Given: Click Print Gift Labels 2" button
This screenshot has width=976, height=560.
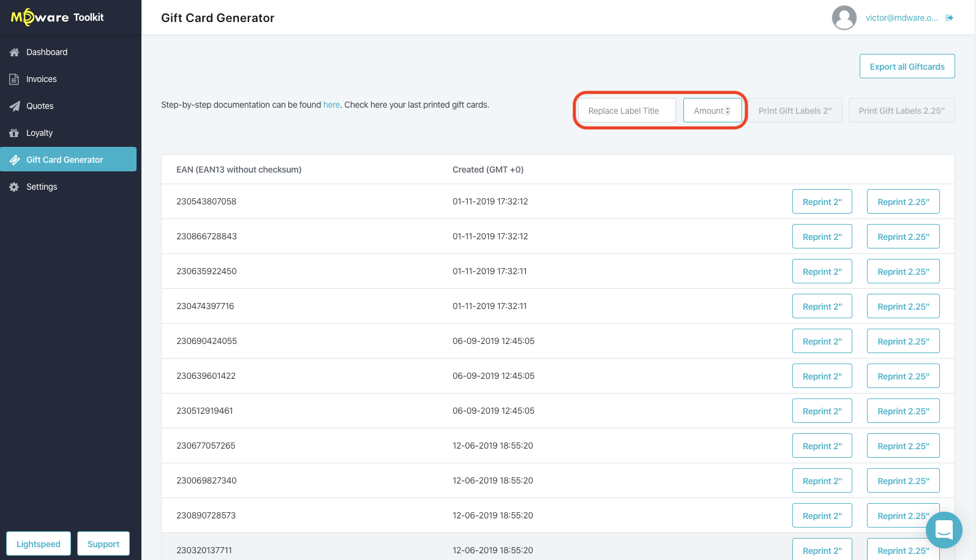Looking at the screenshot, I should pyautogui.click(x=795, y=110).
